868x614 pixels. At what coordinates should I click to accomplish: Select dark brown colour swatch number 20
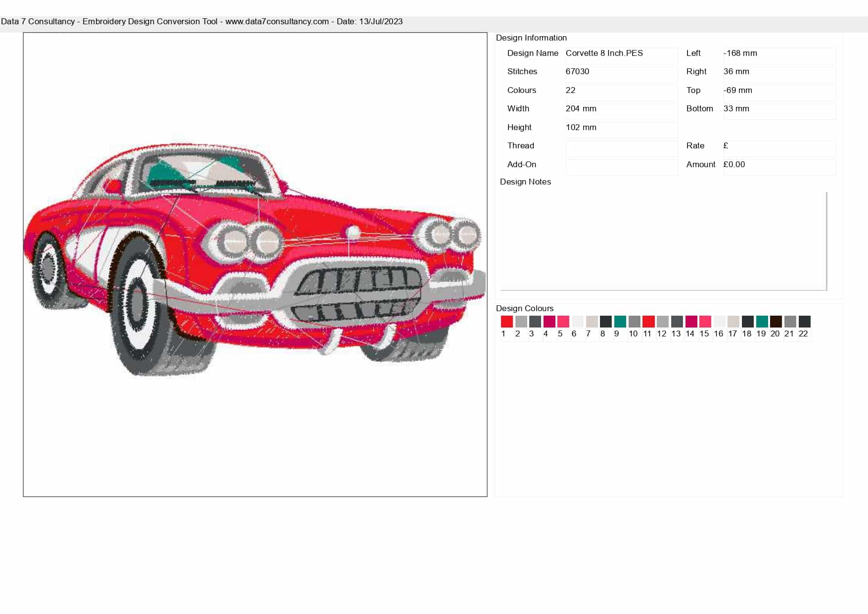point(776,322)
